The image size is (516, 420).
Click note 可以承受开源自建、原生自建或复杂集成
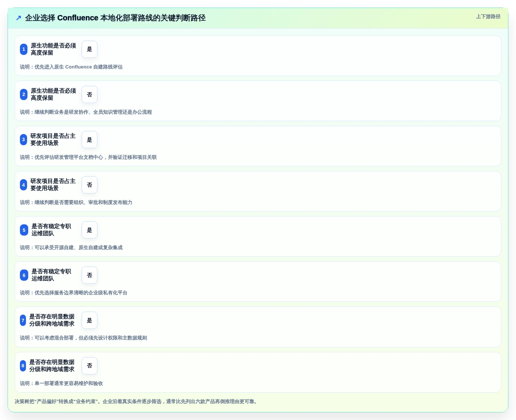tap(79, 248)
